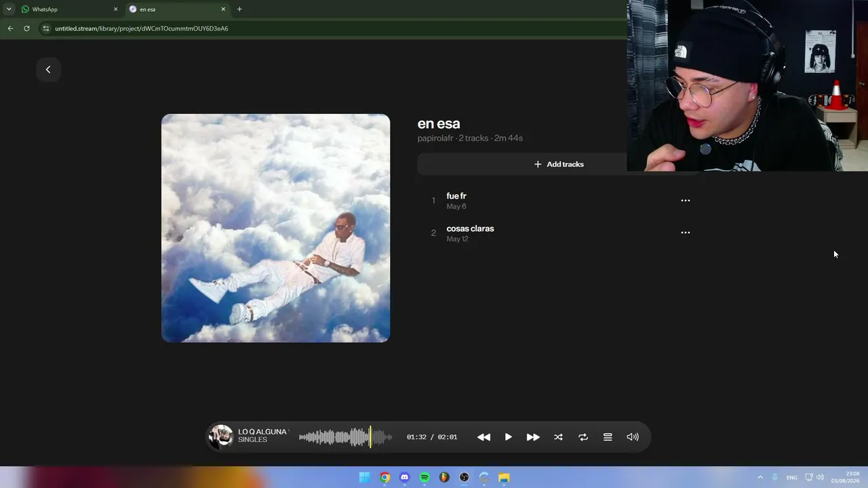This screenshot has width=868, height=488.
Task: Skip to next track in player
Action: 533,437
